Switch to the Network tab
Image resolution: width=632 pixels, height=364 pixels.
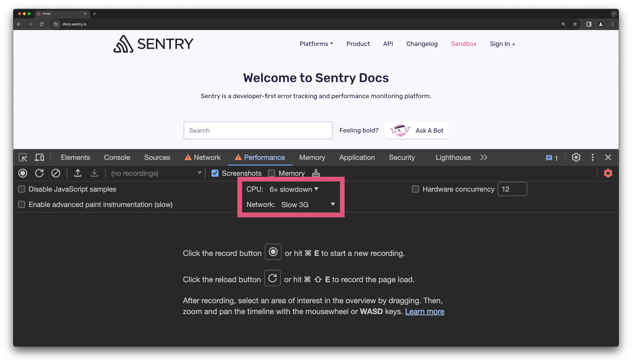(x=202, y=157)
